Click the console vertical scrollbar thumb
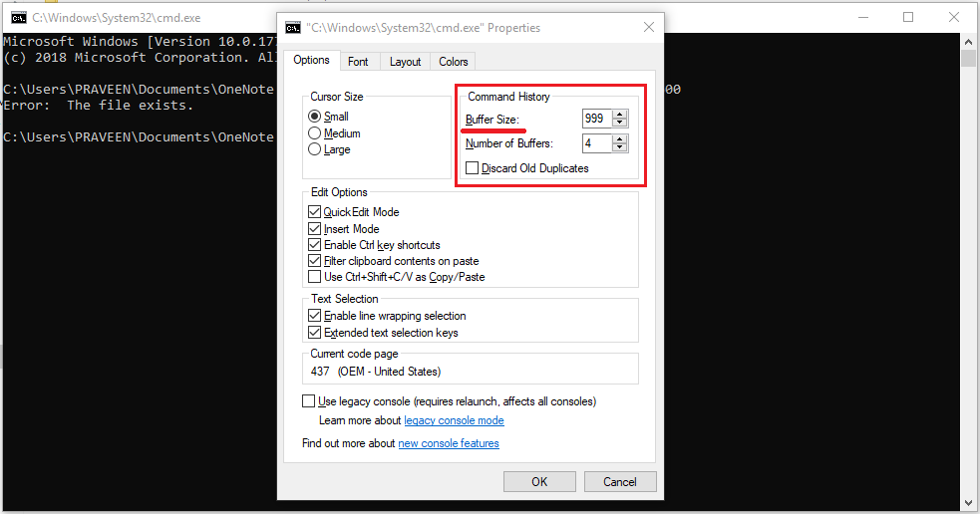The height and width of the screenshot is (514, 980). click(969, 58)
